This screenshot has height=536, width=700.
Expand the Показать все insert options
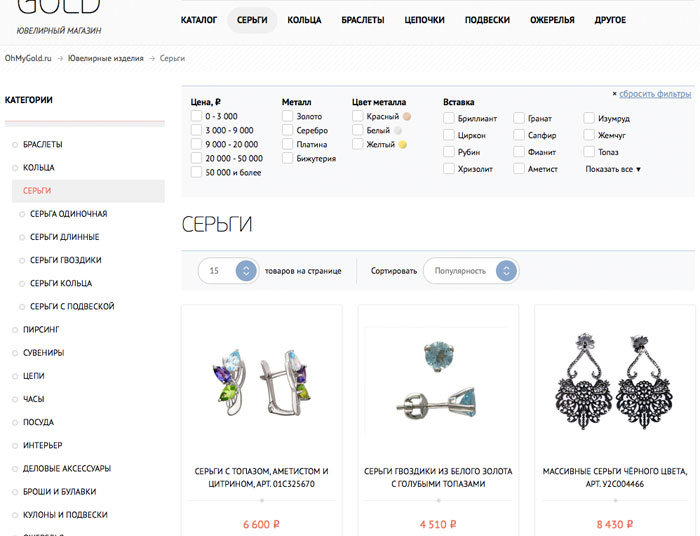pos(613,169)
